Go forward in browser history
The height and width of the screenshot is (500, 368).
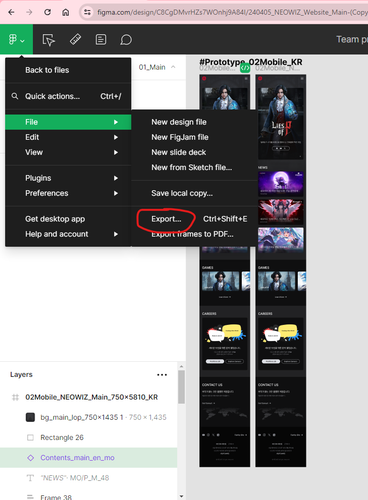point(29,12)
